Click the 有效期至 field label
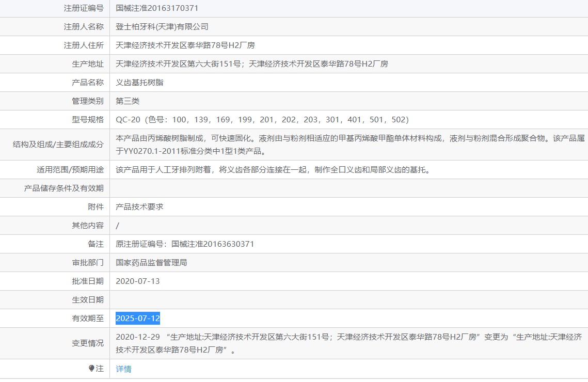This screenshot has height=382, width=588. point(88,319)
